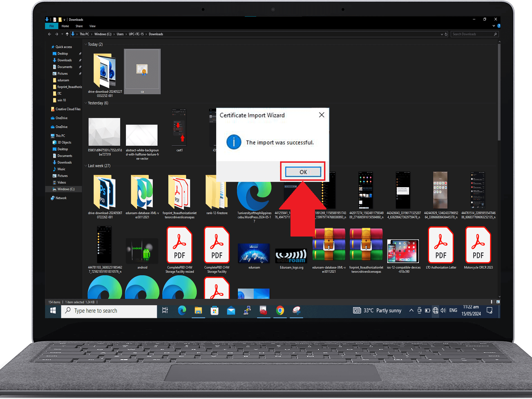Go up one folder level
Screen dimensions: 532x399
pyautogui.click(x=67, y=34)
